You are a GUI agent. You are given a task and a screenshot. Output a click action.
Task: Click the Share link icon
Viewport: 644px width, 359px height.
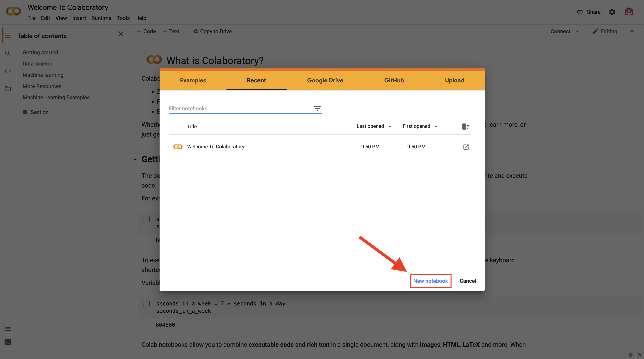[580, 12]
